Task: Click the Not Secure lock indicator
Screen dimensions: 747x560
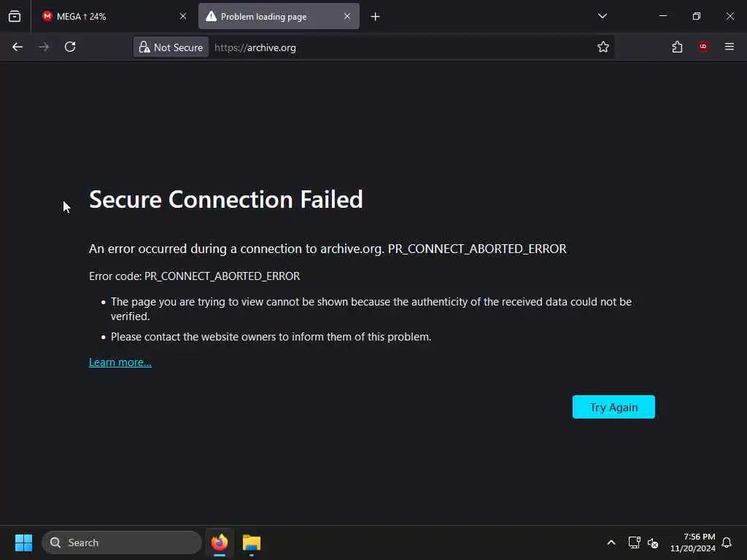Action: point(171,47)
